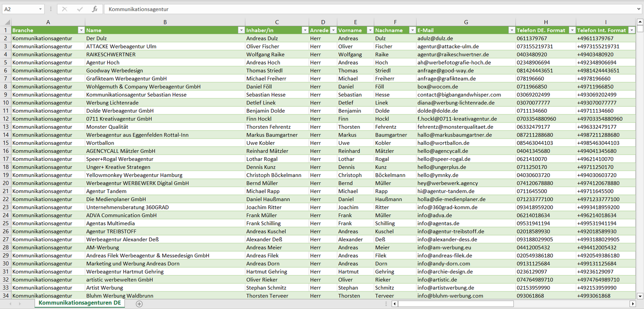Click the Insert Function fx icon
The width and height of the screenshot is (644, 309).
94,9
